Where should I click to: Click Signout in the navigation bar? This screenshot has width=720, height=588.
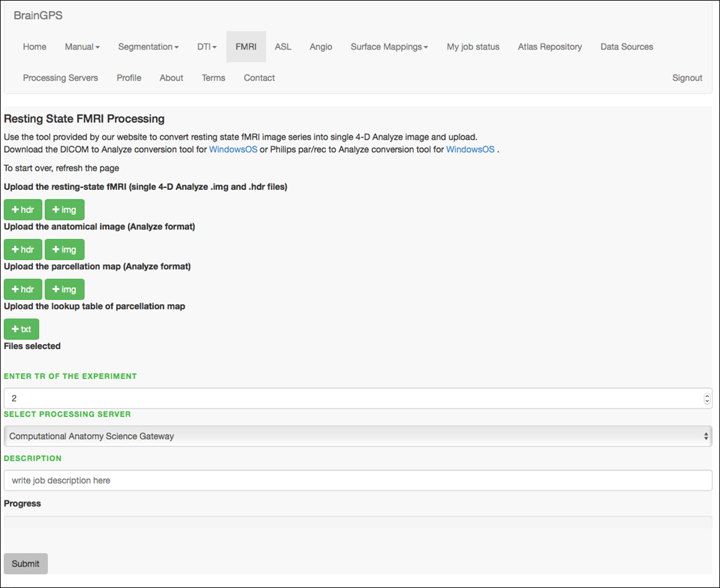click(x=687, y=78)
